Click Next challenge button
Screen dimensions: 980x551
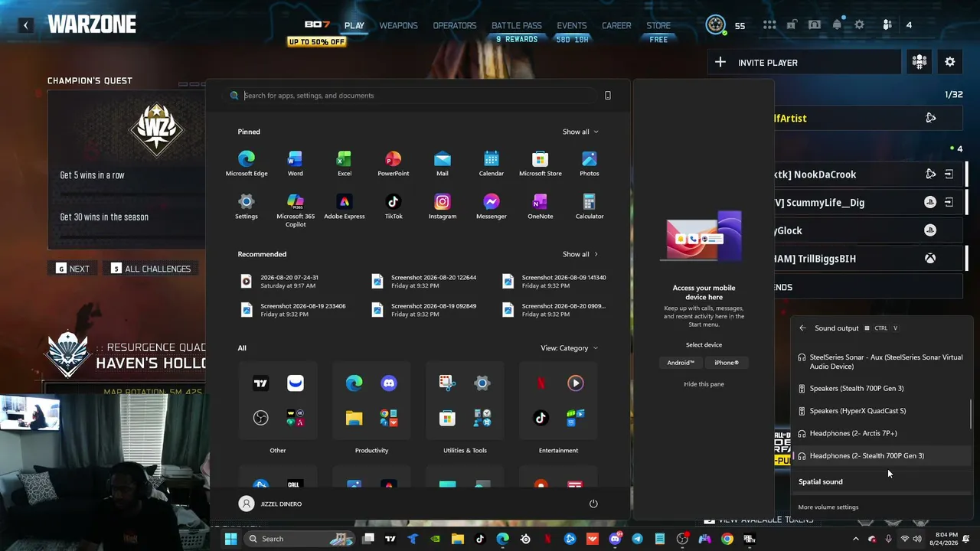click(73, 269)
